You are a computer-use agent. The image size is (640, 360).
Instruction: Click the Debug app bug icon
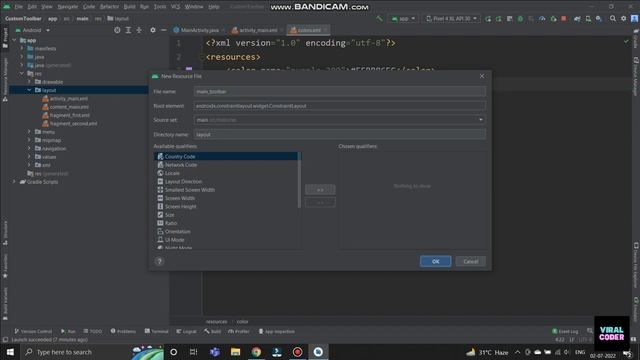click(x=520, y=19)
